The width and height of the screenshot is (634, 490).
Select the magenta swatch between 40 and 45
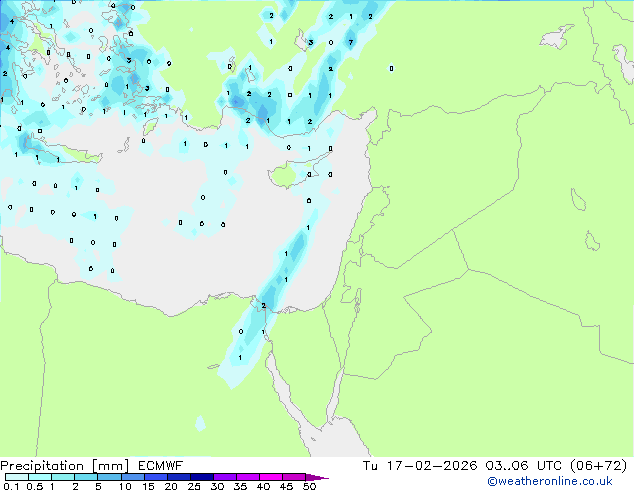pos(271,477)
